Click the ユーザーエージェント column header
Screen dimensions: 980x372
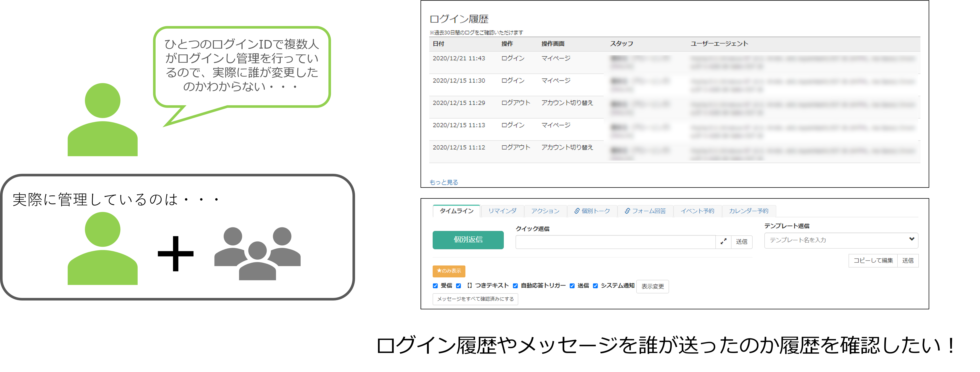[719, 44]
